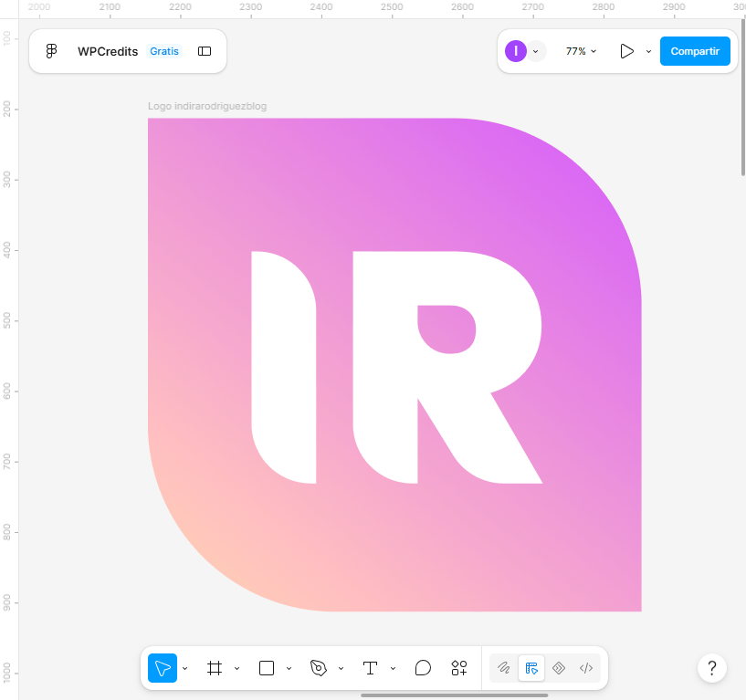Click the WPCredits file name

coord(108,51)
